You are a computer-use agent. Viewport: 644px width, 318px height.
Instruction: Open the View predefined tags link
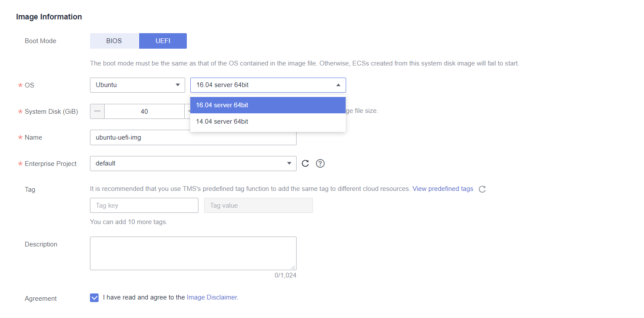click(443, 189)
